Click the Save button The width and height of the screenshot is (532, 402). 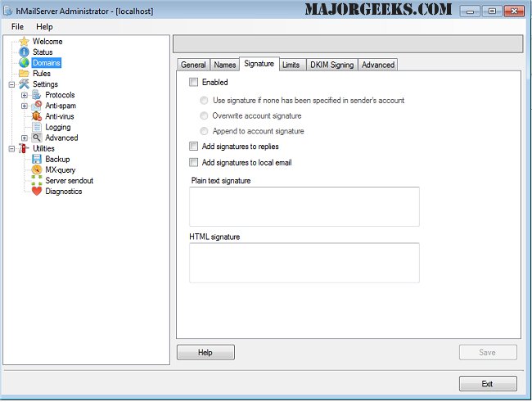(488, 352)
